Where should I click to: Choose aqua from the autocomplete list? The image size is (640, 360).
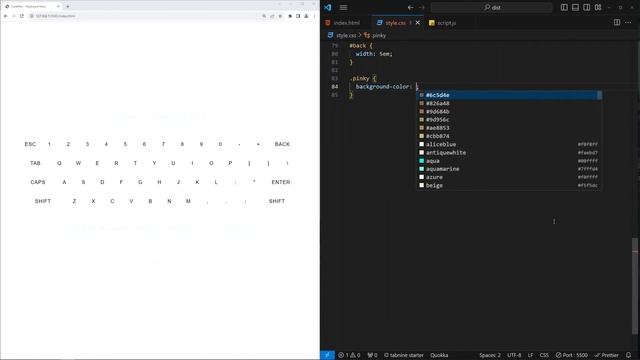(509, 160)
